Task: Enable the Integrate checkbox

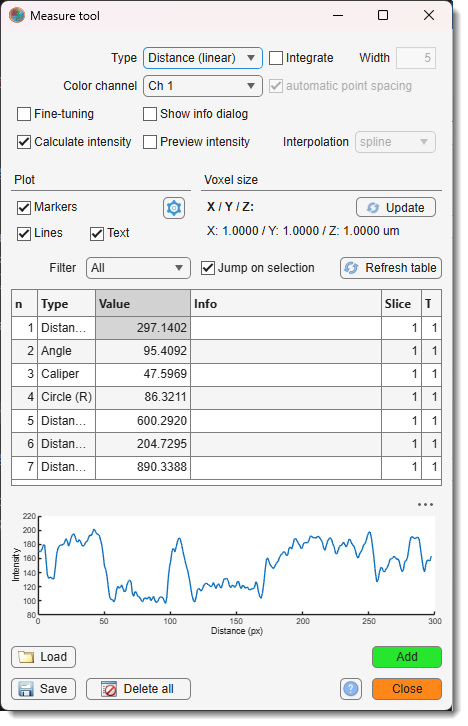Action: (x=276, y=58)
